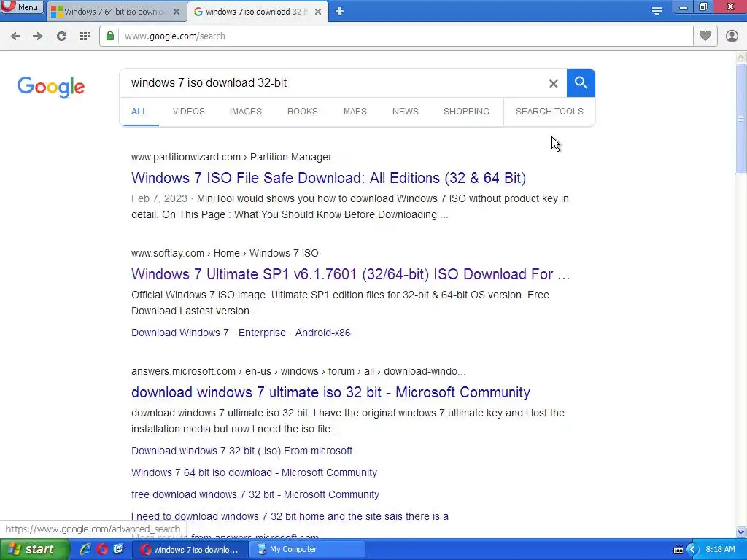Switch to NEWS results tab
747x560 pixels.
[406, 112]
